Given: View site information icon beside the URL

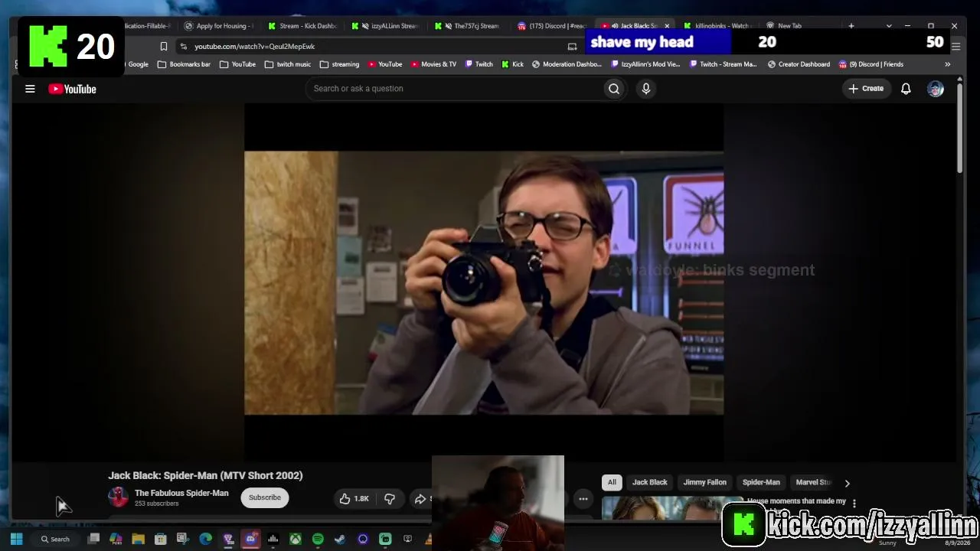Looking at the screenshot, I should (183, 47).
